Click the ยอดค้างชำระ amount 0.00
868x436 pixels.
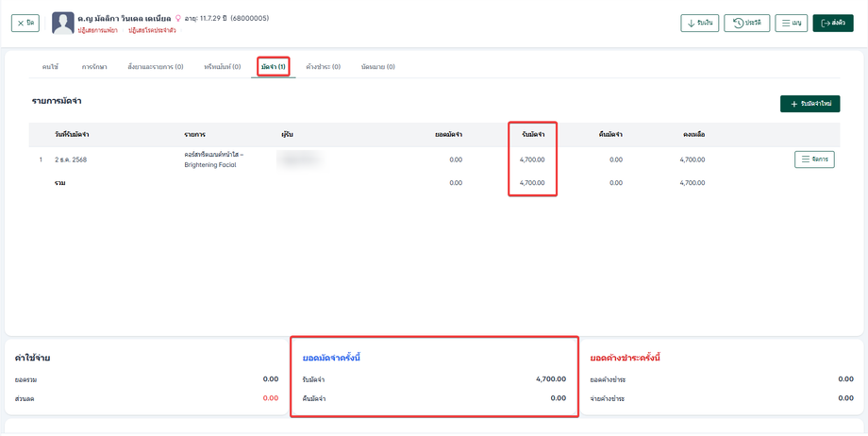click(x=846, y=379)
